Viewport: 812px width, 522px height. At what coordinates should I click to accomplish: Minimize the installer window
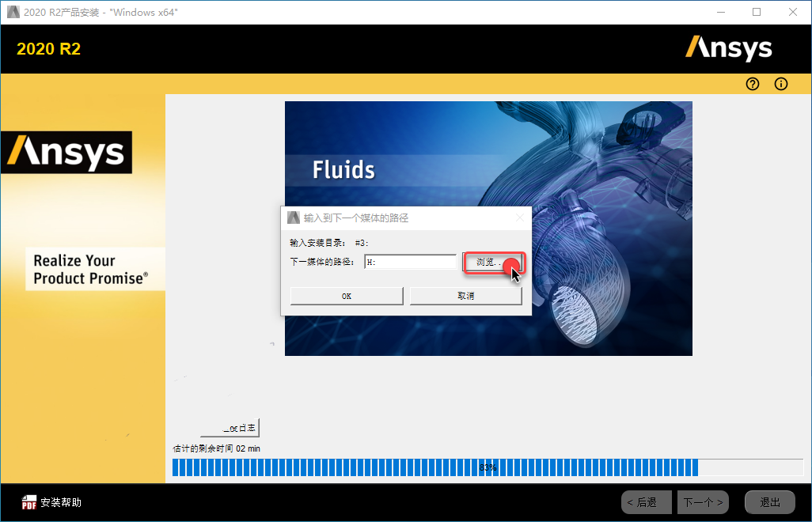coord(720,12)
